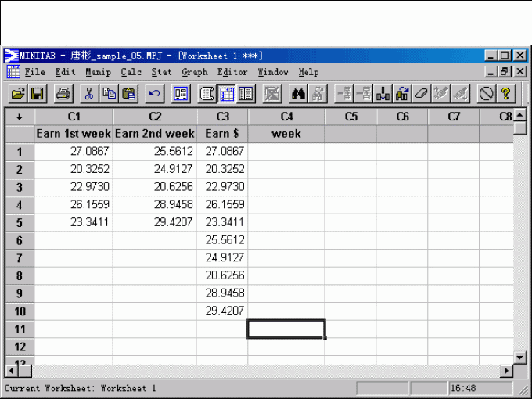Screen dimensions: 532x399
Task: Click the Copy icon in the toolbar
Action: click(110, 94)
